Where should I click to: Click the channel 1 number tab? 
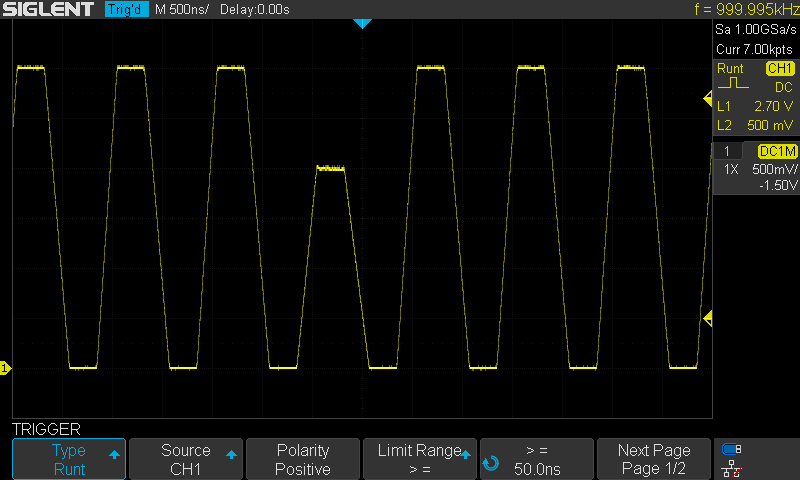[727, 151]
